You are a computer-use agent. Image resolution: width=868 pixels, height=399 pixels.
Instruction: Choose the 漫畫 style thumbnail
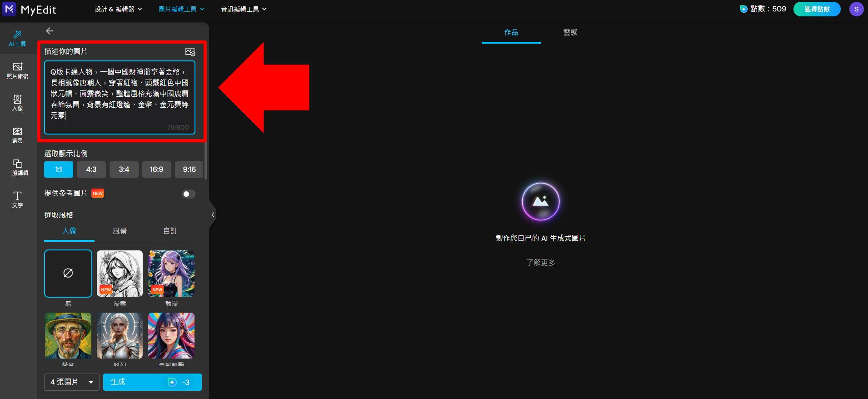pyautogui.click(x=120, y=274)
